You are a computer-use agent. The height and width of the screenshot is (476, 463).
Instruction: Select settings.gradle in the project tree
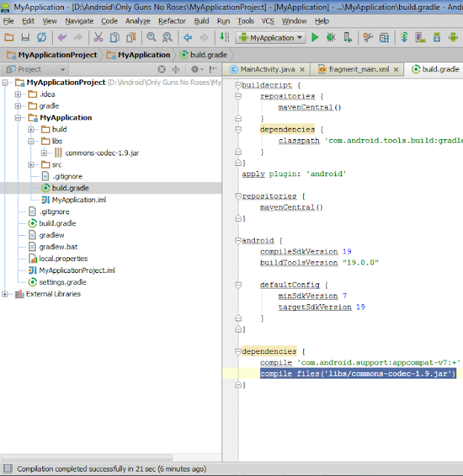coord(62,282)
